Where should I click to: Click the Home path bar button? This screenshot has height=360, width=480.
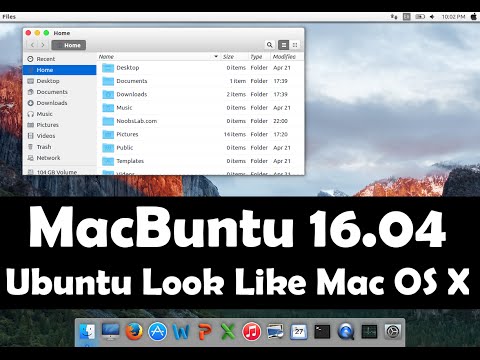click(x=69, y=45)
